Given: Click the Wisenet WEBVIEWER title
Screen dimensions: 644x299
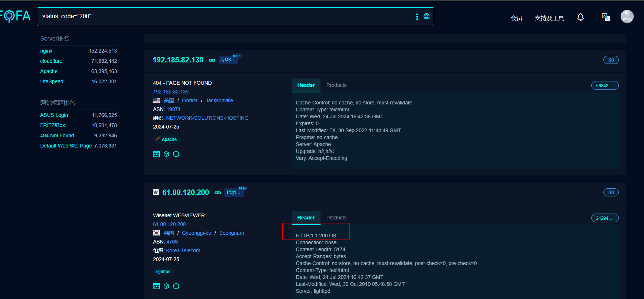Looking at the screenshot, I should point(179,215).
